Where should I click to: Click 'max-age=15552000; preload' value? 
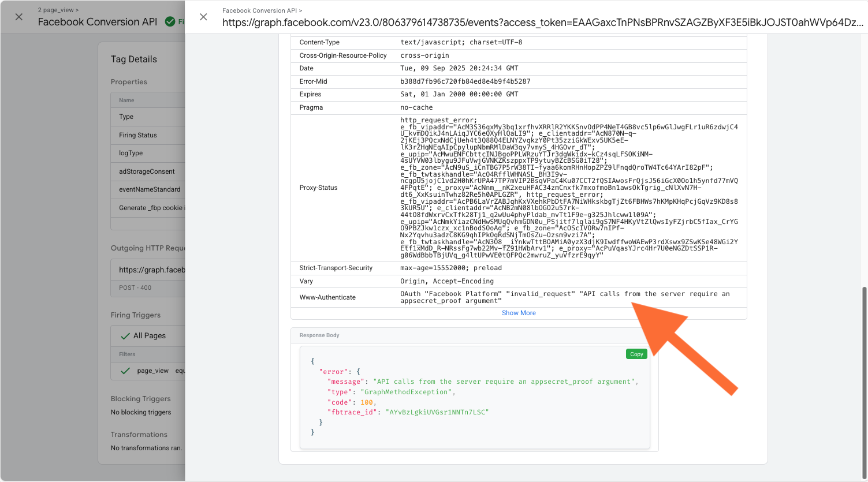click(451, 268)
